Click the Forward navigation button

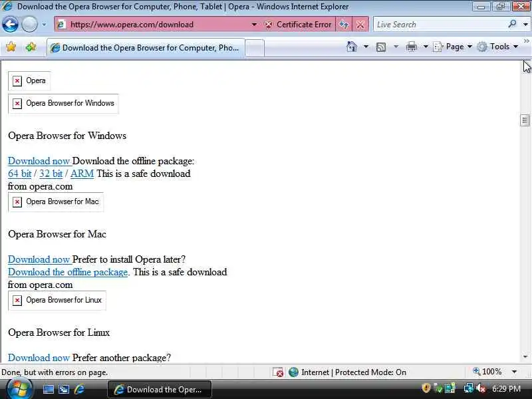29,25
